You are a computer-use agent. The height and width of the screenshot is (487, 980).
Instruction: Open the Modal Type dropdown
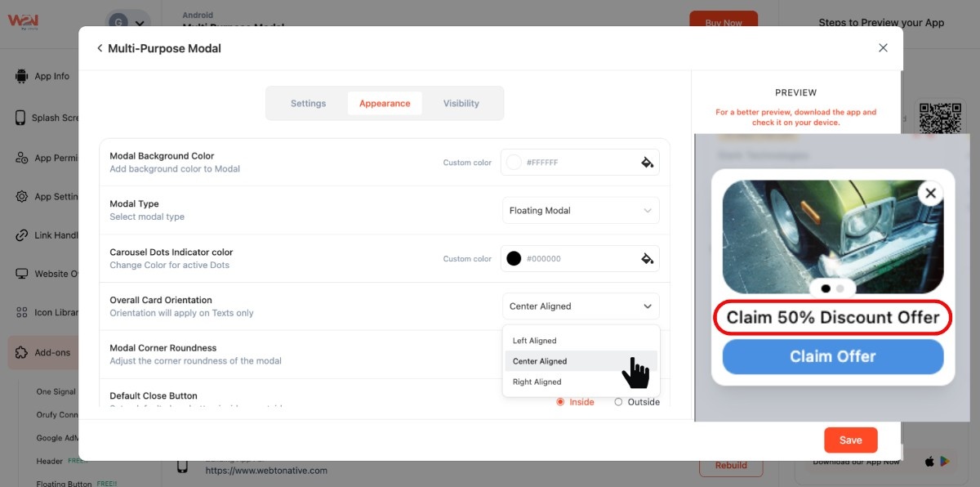pos(581,211)
